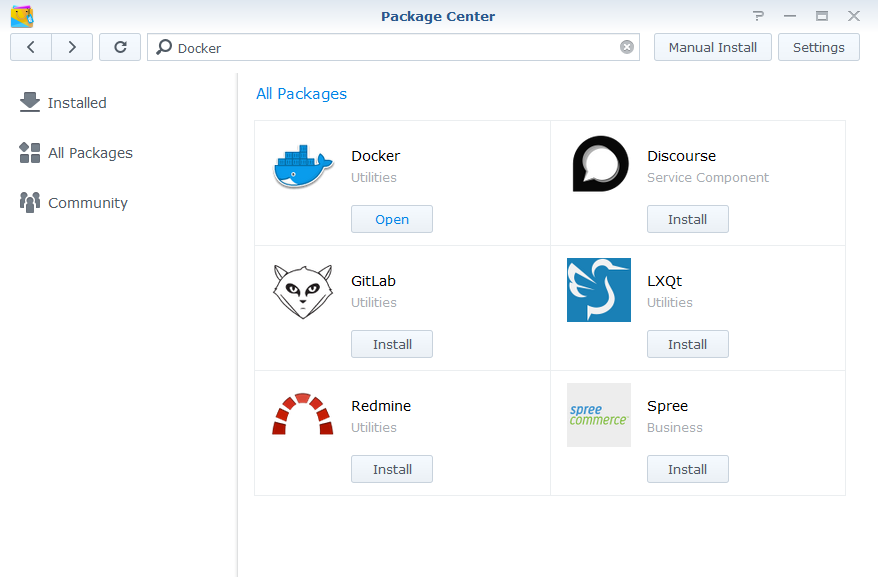Screen dimensions: 878x577
Task: Select the GitLab package title
Action: click(x=373, y=281)
